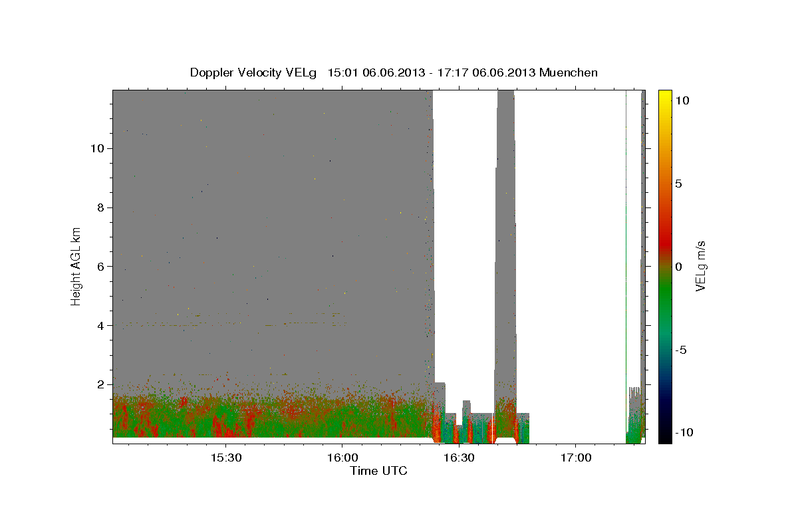Click the 'Time UTC' axis label
This screenshot has height=532, width=798.
tap(379, 471)
